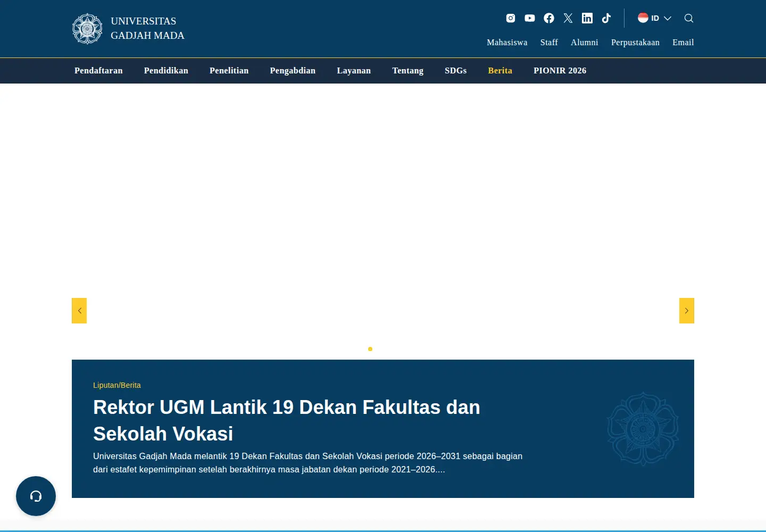Open the Penelitian menu

229,71
